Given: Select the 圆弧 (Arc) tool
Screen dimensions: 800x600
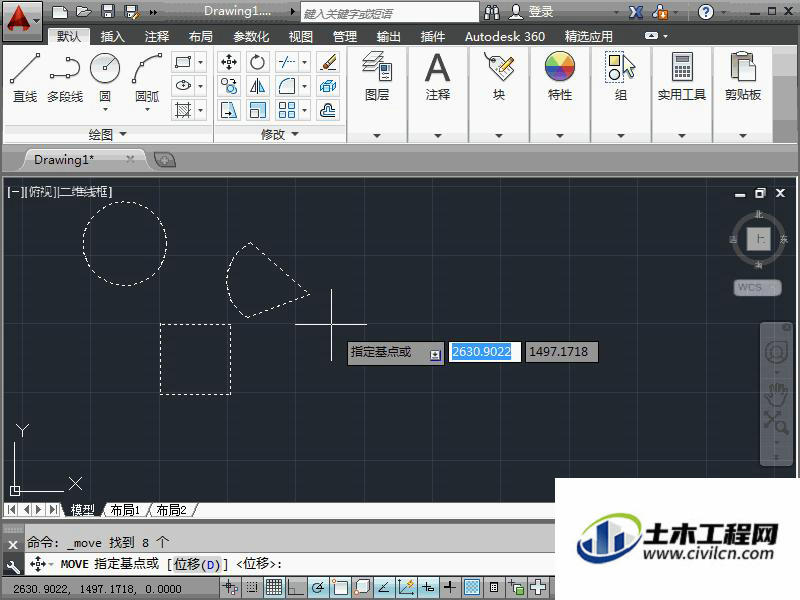Looking at the screenshot, I should (147, 77).
